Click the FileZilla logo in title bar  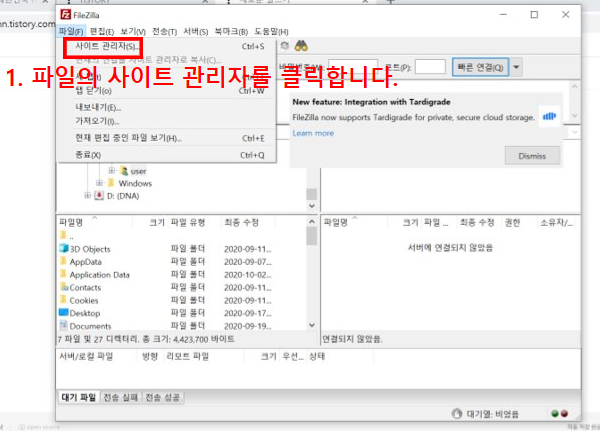tap(65, 15)
